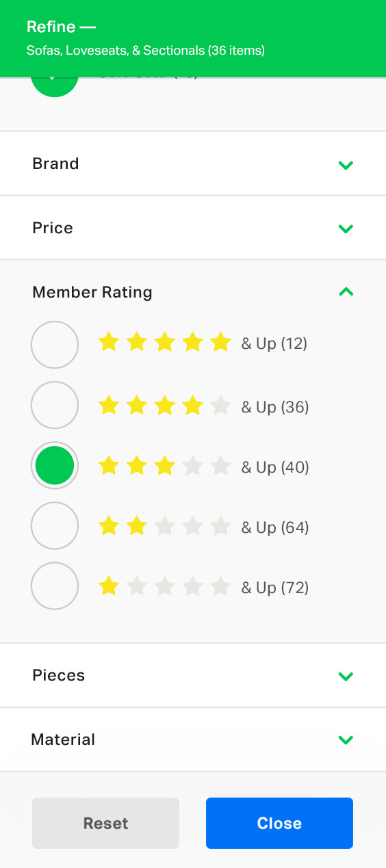
Task: Open the Pieces filter section label
Action: coord(59,675)
